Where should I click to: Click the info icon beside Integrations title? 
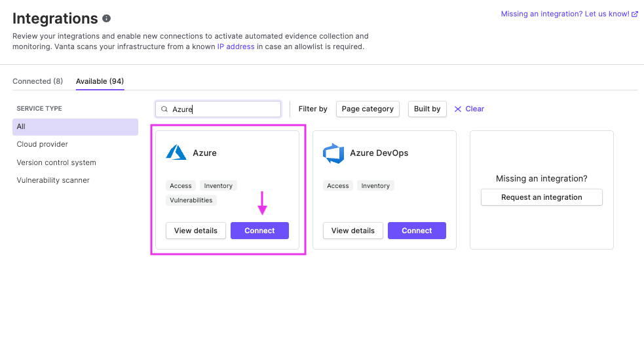point(106,18)
